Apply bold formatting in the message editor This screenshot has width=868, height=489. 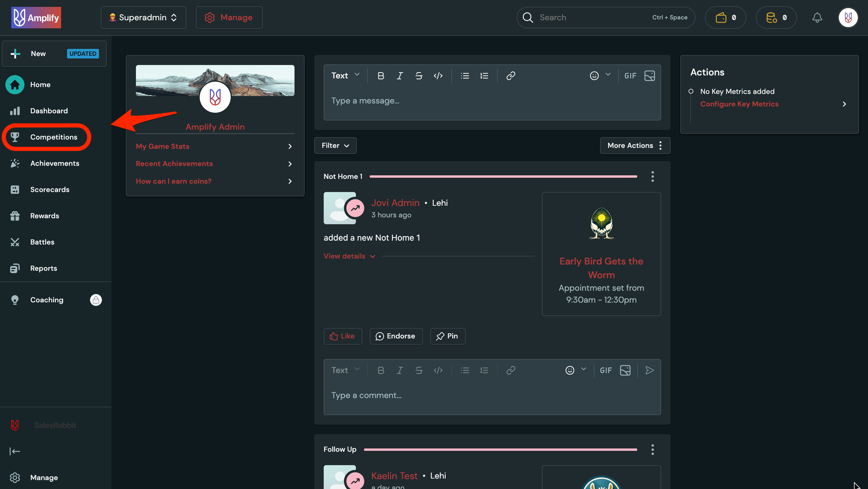coord(381,75)
